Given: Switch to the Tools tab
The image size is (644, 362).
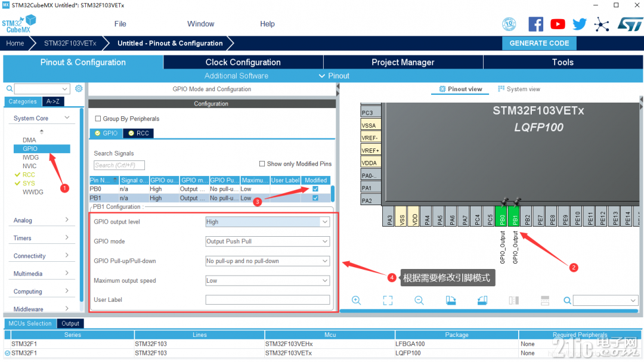Looking at the screenshot, I should click(x=563, y=63).
